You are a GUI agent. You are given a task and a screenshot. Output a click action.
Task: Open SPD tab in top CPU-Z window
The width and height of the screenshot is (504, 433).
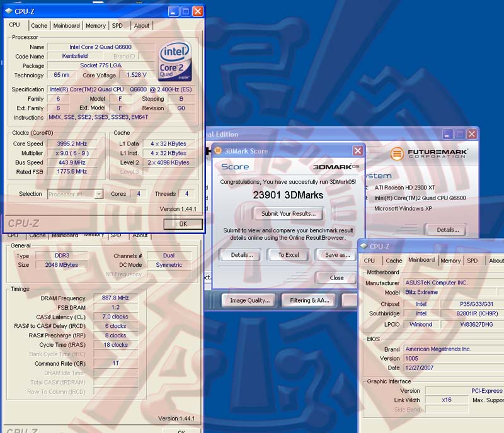pos(117,26)
